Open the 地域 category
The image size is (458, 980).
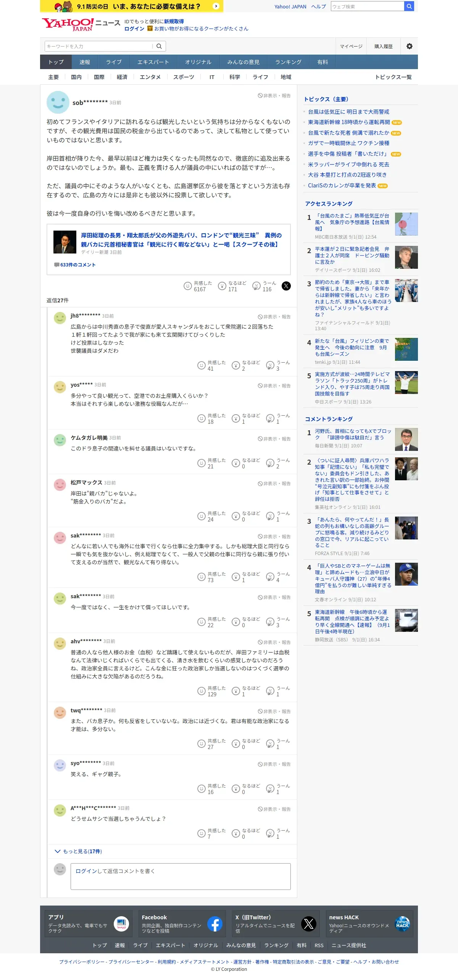(286, 77)
